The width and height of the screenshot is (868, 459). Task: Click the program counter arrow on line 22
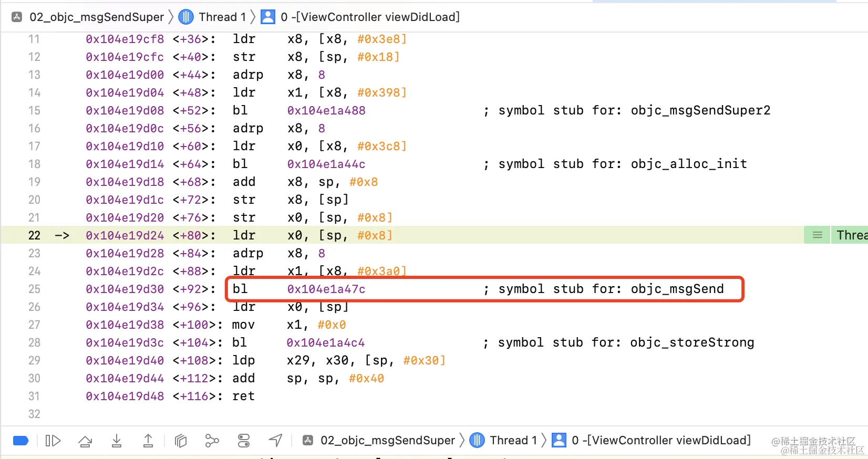[x=62, y=235]
